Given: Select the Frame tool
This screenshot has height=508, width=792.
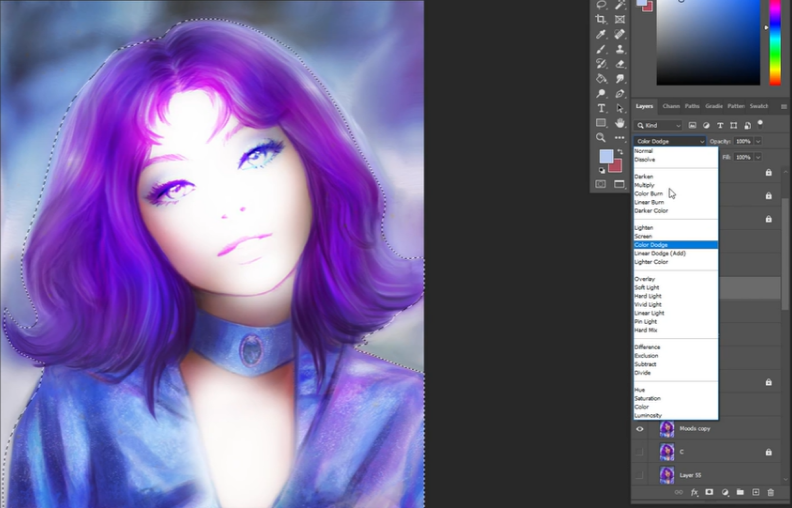Looking at the screenshot, I should pos(620,19).
